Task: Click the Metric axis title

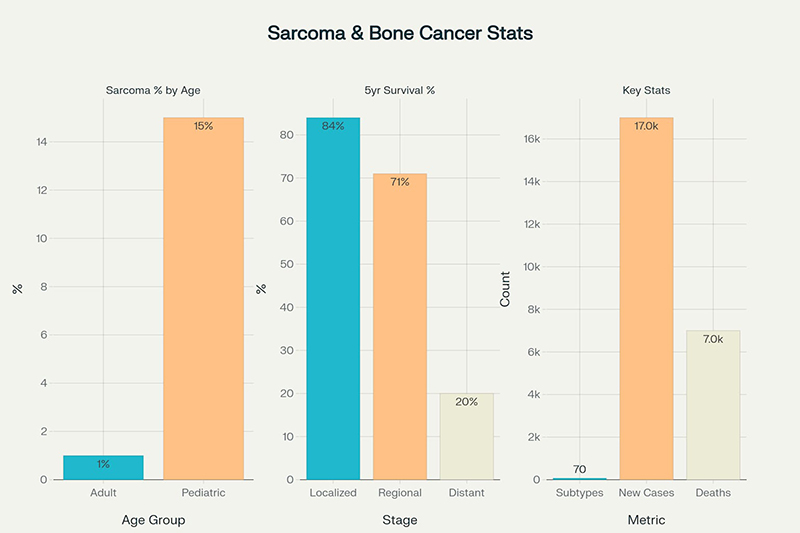Action: coord(646,520)
